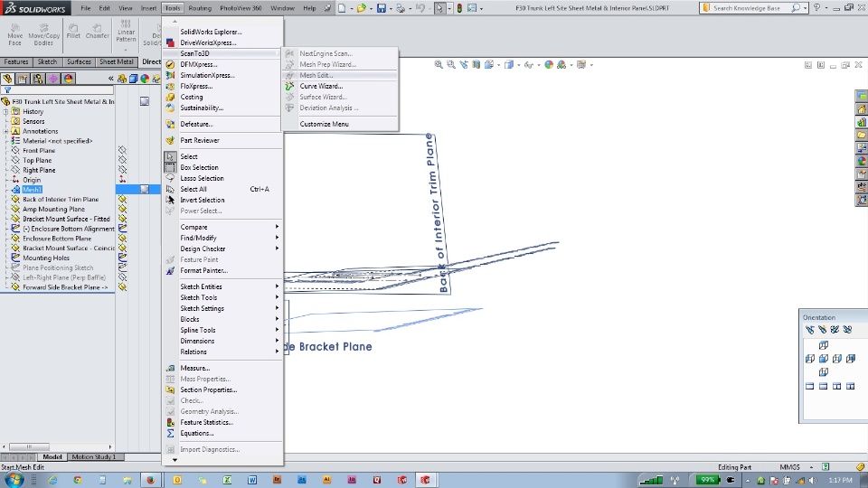Toggle Forward Side Bracket Plane visibility

tap(122, 287)
